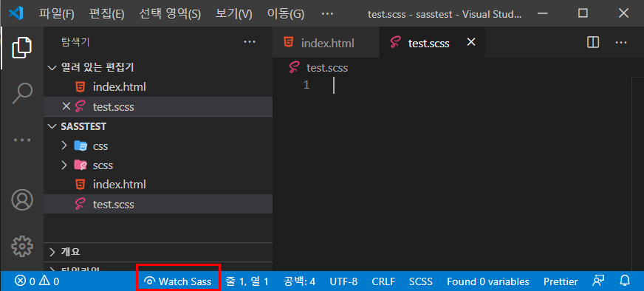Expand the css folder
This screenshot has height=291, width=644.
[158, 145]
